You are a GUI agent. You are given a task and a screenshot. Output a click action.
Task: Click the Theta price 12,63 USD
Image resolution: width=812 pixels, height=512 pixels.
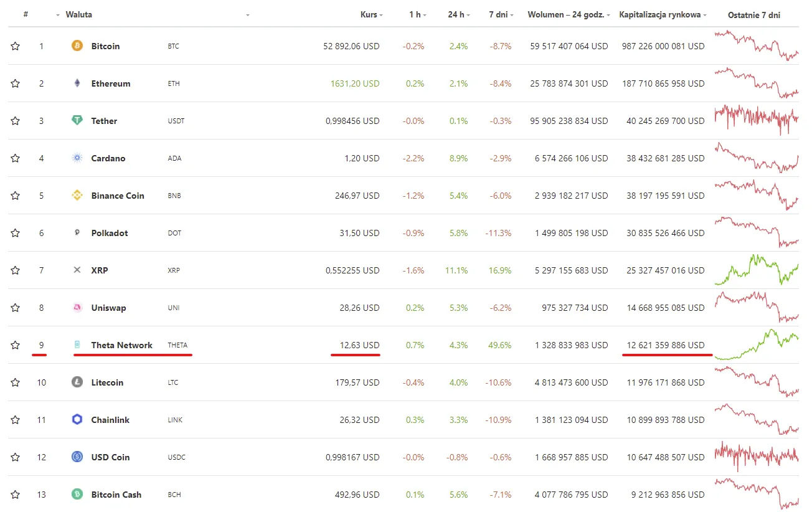359,345
